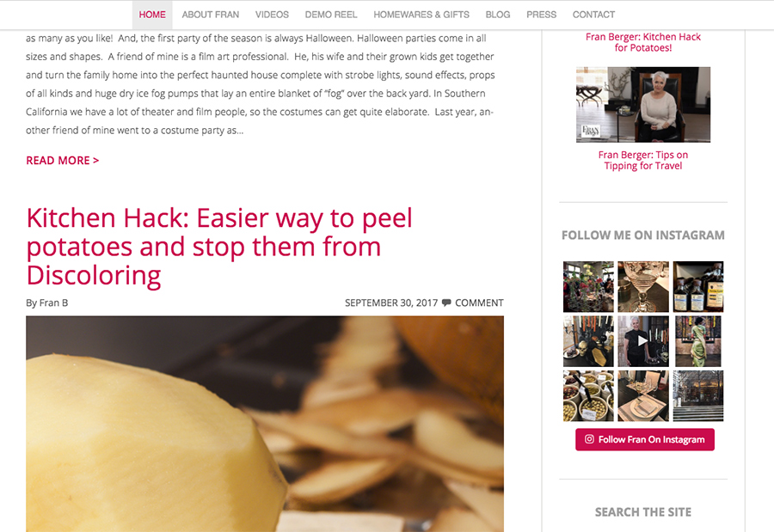The image size is (774, 532).
Task: Open the Comment link
Action: [x=479, y=303]
